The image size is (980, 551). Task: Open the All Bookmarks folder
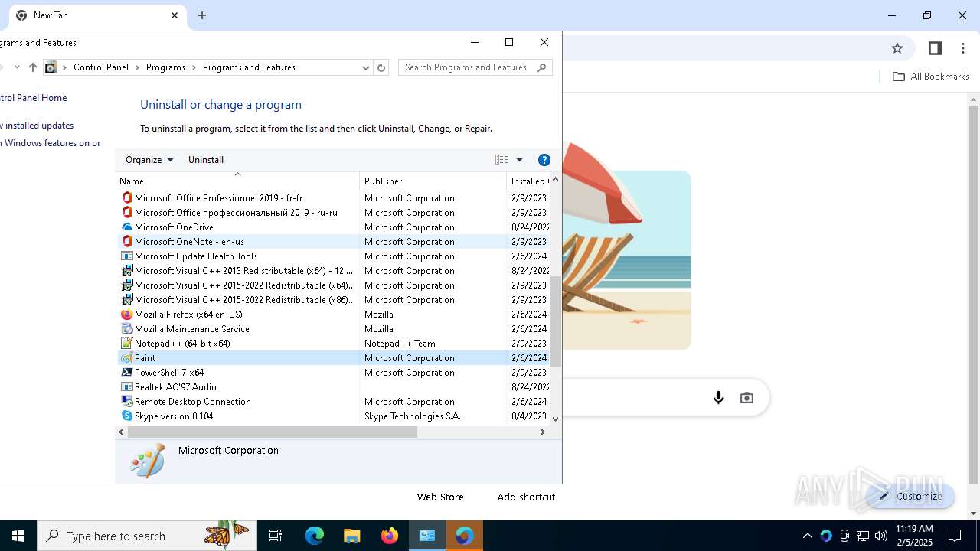(931, 77)
